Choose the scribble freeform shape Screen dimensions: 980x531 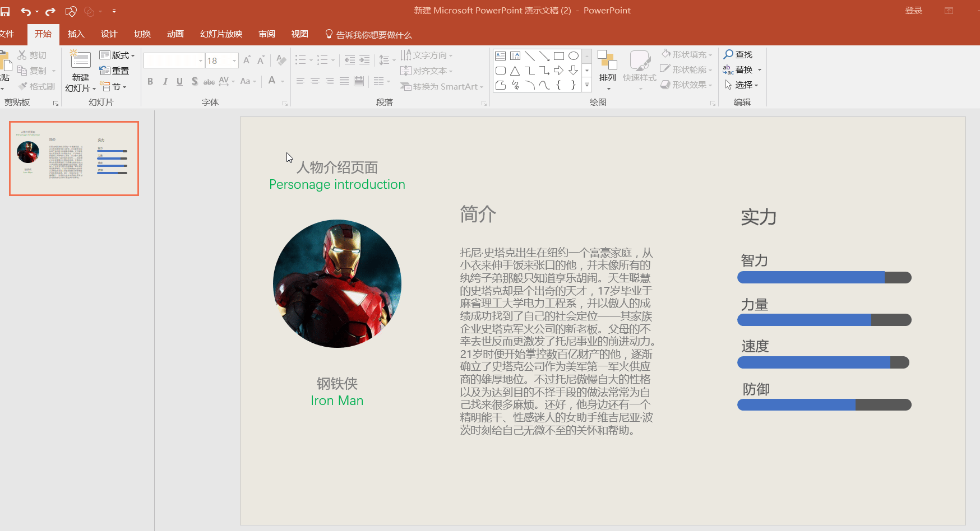pos(515,85)
